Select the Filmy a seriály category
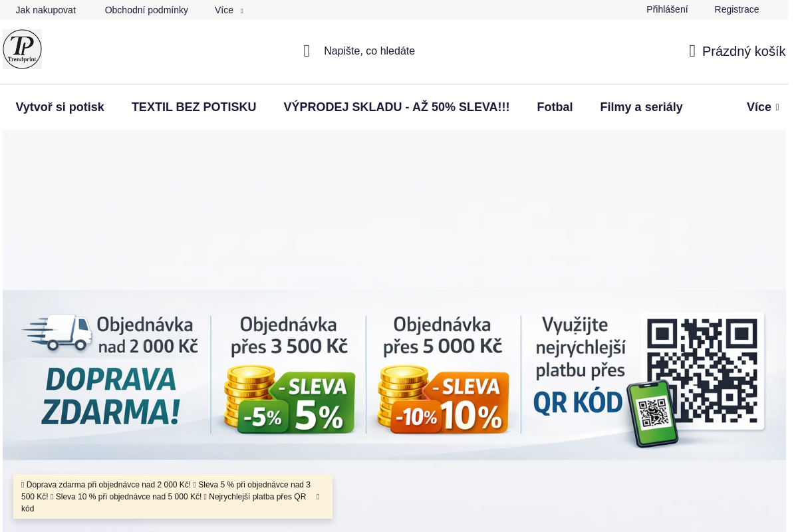798x532 pixels. (x=641, y=107)
